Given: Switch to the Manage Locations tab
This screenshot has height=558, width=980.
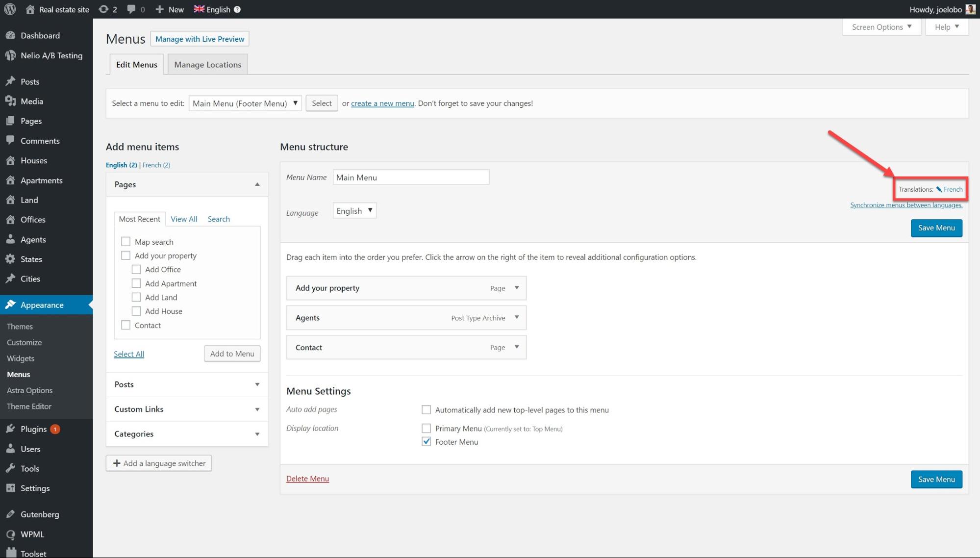Looking at the screenshot, I should click(x=207, y=65).
